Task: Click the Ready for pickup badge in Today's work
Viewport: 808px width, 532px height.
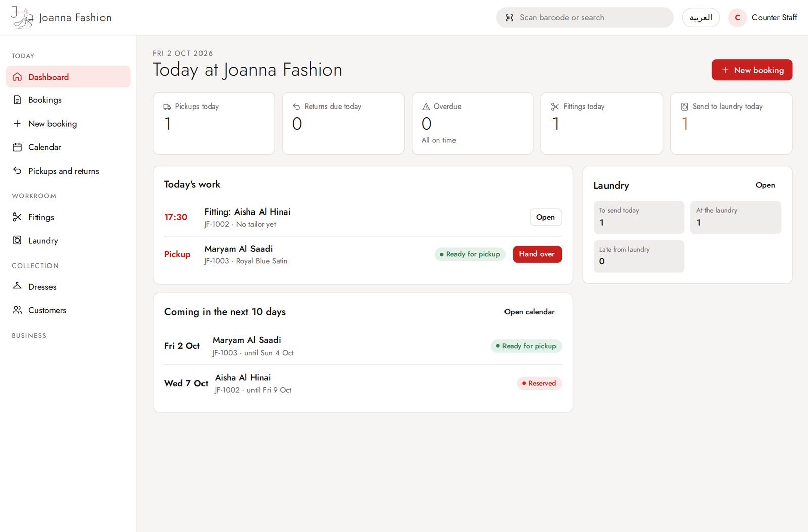Action: point(470,254)
